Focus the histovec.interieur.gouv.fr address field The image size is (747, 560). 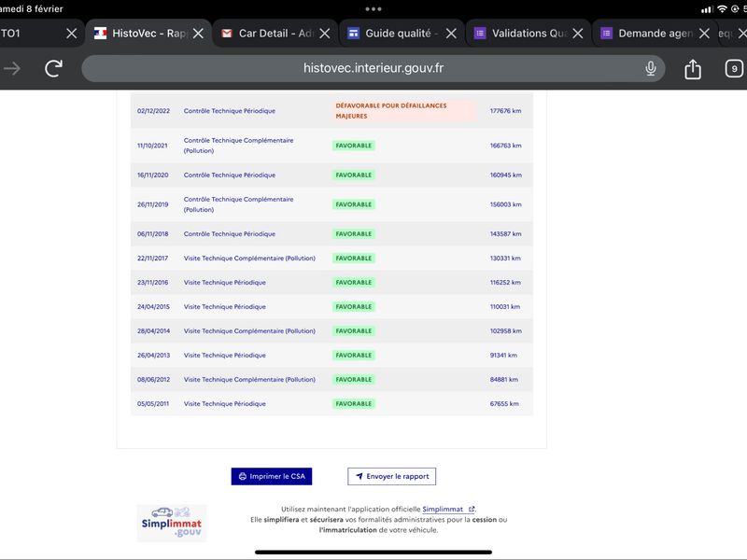[373, 68]
